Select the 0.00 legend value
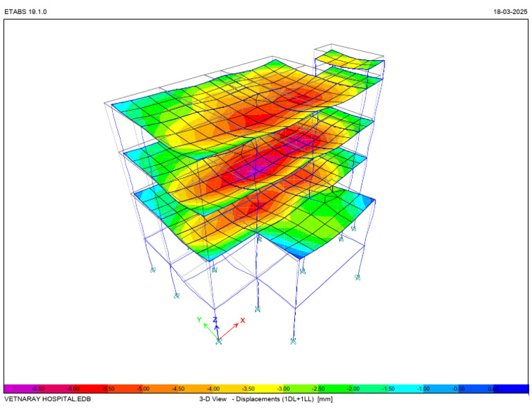Screen dimensions: 532x411 coord(493,389)
